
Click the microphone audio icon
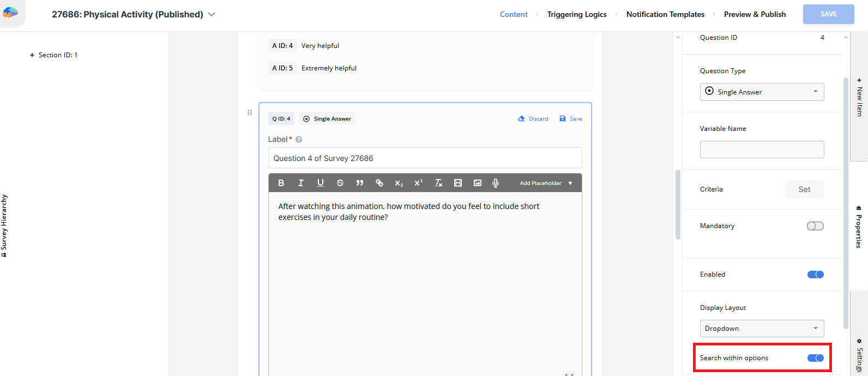496,183
